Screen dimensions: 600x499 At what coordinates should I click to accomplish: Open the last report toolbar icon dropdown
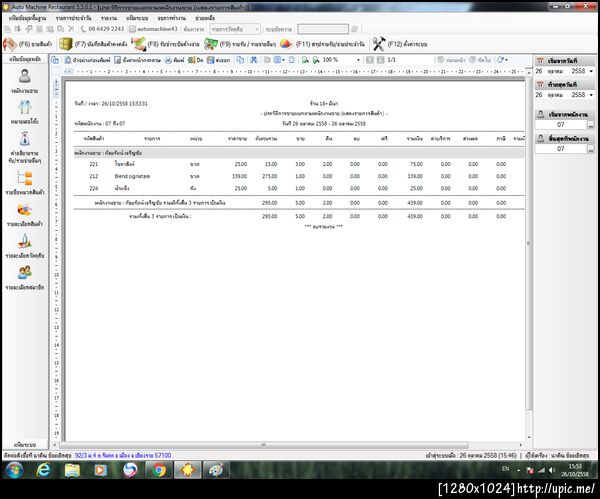pyautogui.click(x=507, y=60)
